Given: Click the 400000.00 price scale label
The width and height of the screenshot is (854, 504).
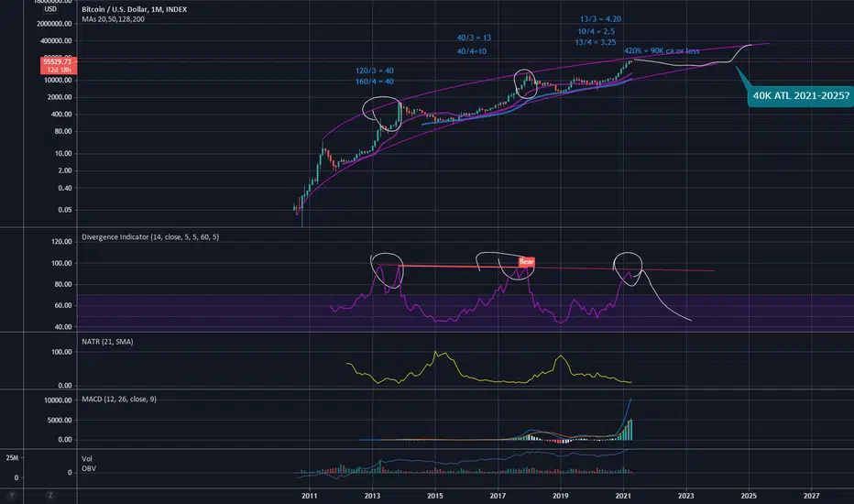Looking at the screenshot, I should point(56,41).
